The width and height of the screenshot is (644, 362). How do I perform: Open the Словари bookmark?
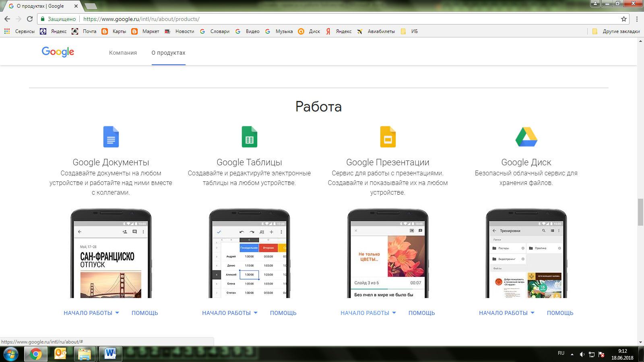pyautogui.click(x=215, y=31)
